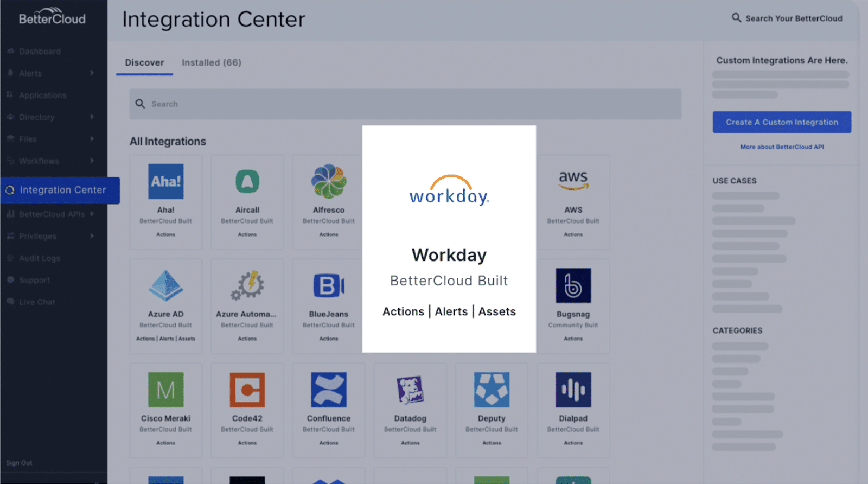Viewport: 868px width, 484px height.
Task: Open the Dashboard sidebar item
Action: click(40, 52)
